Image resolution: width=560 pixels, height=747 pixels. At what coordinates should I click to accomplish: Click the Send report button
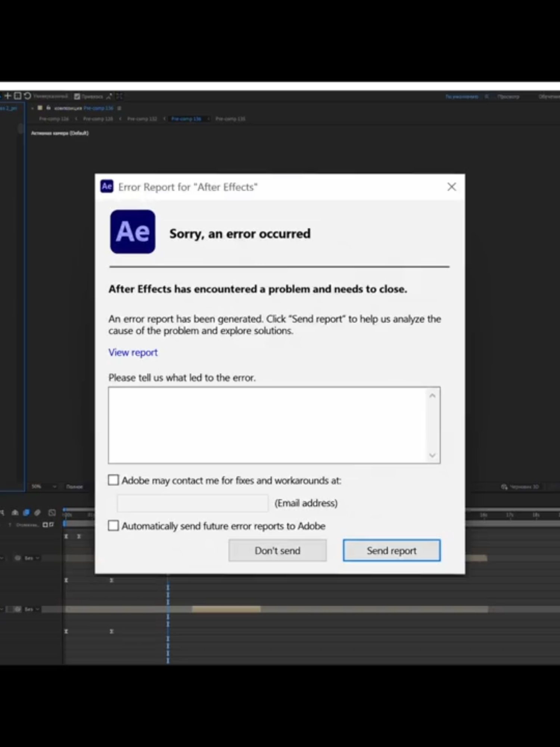pyautogui.click(x=392, y=550)
